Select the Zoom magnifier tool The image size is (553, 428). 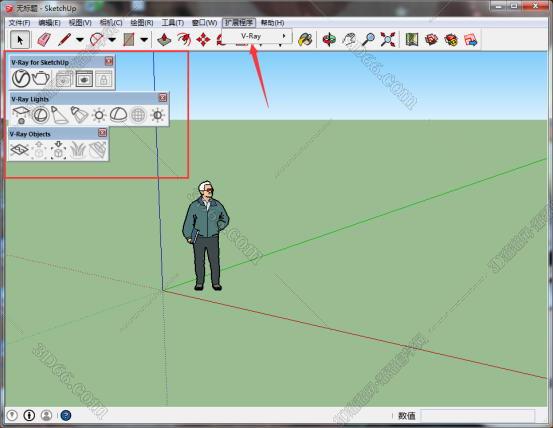click(x=369, y=39)
